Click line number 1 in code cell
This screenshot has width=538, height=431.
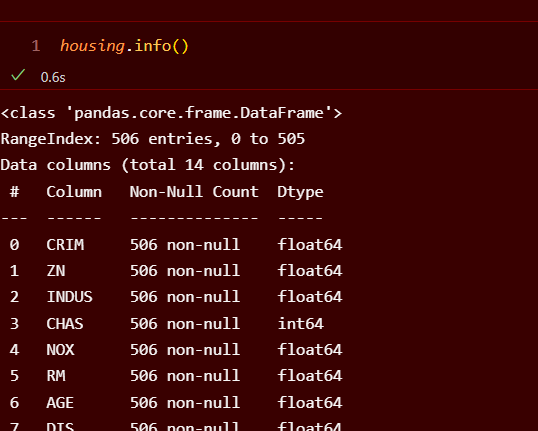click(36, 46)
